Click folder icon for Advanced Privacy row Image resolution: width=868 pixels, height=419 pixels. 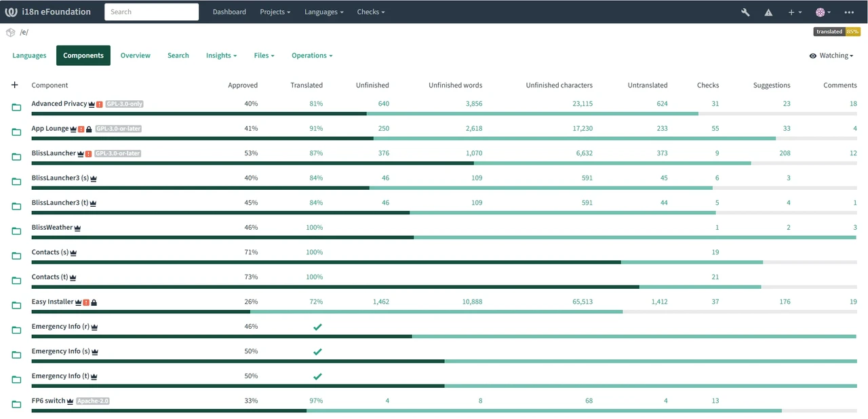(16, 107)
